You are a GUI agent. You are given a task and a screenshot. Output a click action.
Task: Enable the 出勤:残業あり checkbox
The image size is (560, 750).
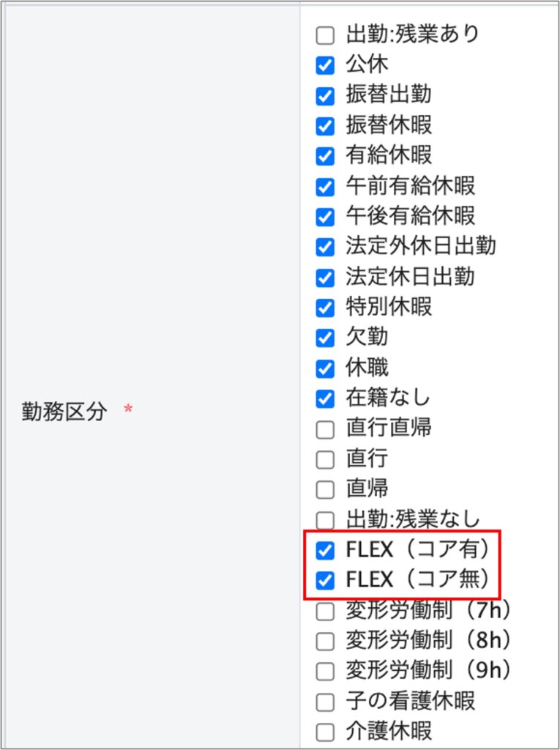coord(325,34)
